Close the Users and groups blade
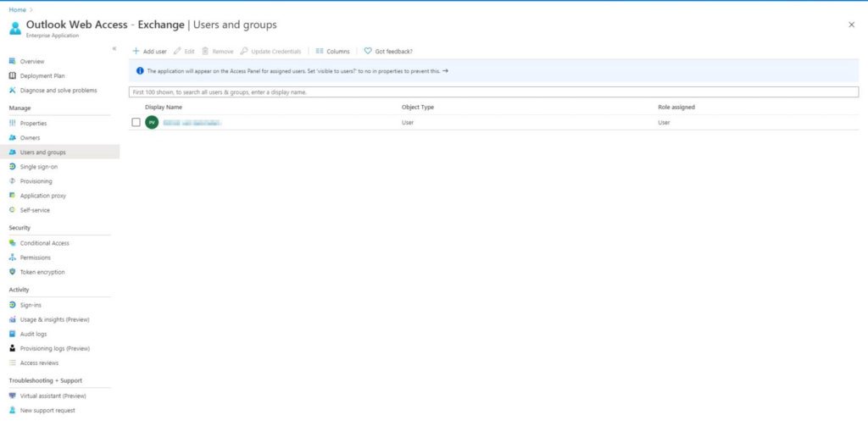This screenshot has height=421, width=868. [851, 25]
